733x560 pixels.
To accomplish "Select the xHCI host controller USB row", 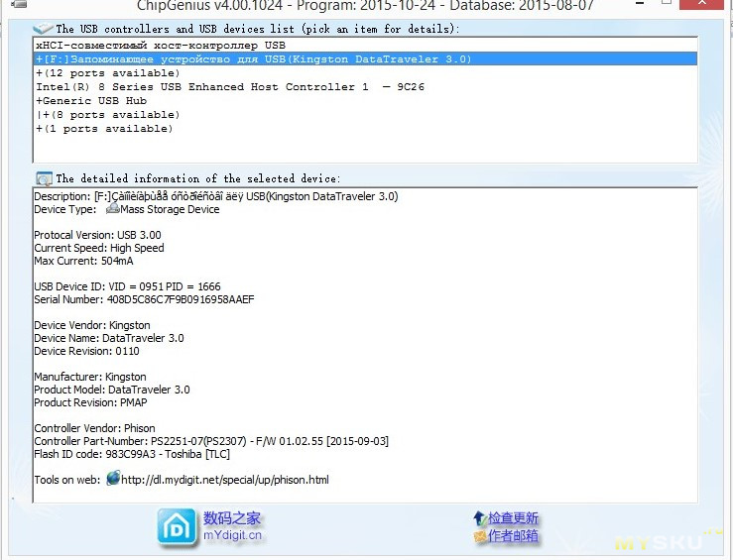I will pos(365,46).
